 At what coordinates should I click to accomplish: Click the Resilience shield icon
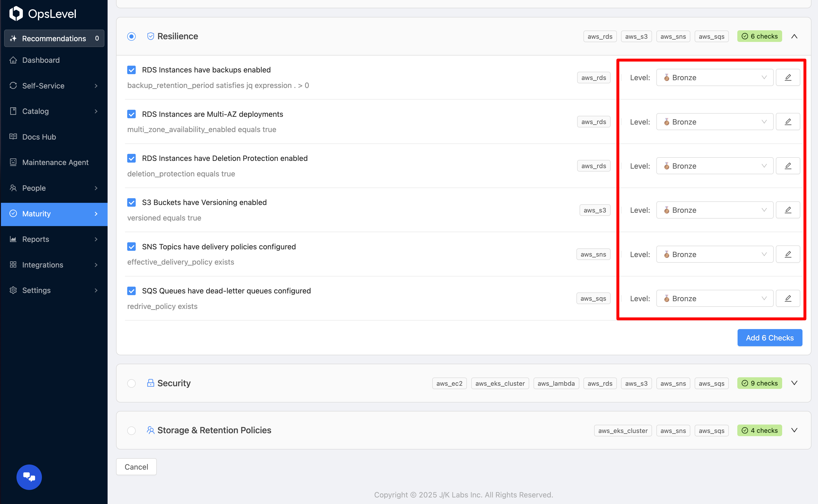point(151,36)
